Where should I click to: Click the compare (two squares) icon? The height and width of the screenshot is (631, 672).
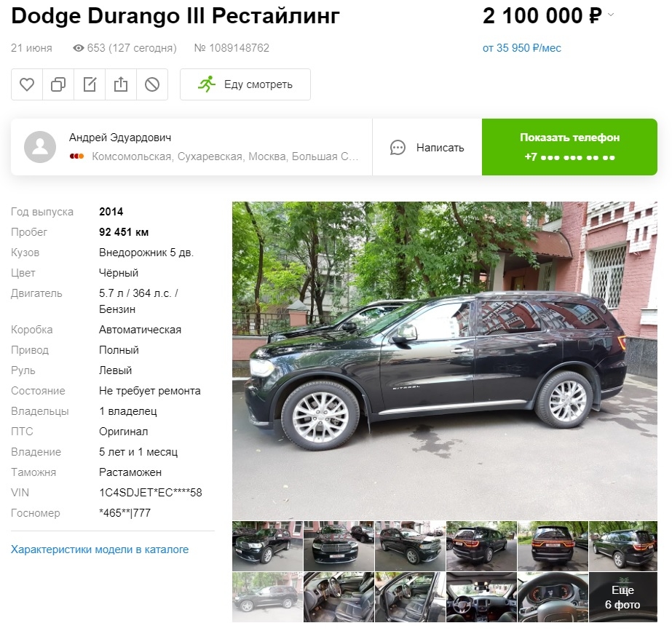tap(58, 84)
